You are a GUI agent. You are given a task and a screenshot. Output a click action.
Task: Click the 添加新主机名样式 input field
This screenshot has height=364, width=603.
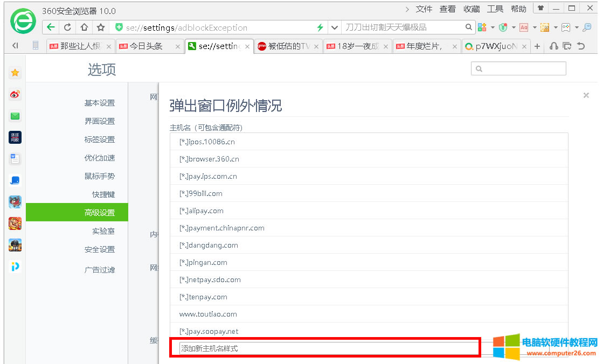click(323, 347)
